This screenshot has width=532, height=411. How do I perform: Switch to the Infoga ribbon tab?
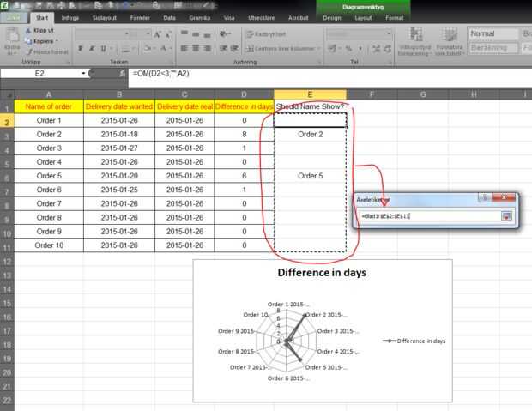pos(70,18)
